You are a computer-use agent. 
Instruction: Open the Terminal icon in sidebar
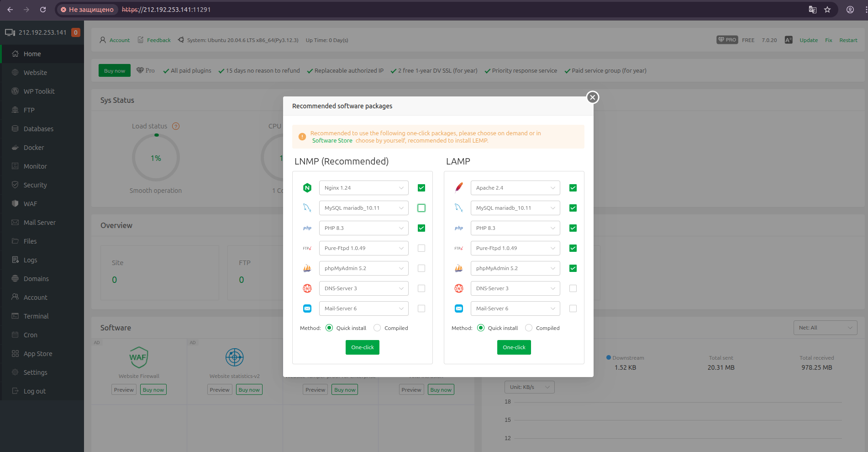pos(15,316)
